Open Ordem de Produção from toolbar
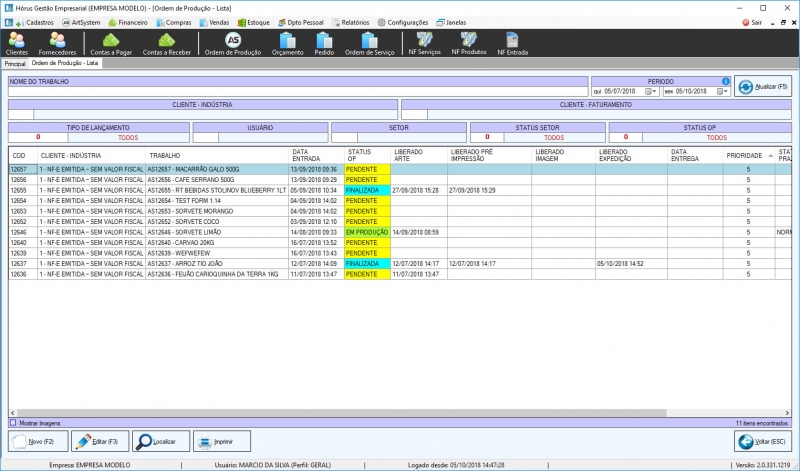Image resolution: width=800 pixels, height=471 pixels. (x=233, y=43)
